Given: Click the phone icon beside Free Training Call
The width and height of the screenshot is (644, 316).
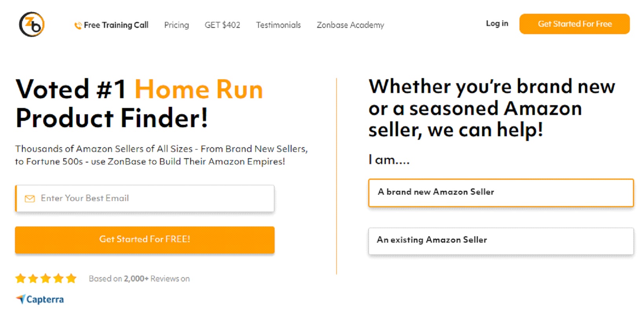Looking at the screenshot, I should coord(78,26).
